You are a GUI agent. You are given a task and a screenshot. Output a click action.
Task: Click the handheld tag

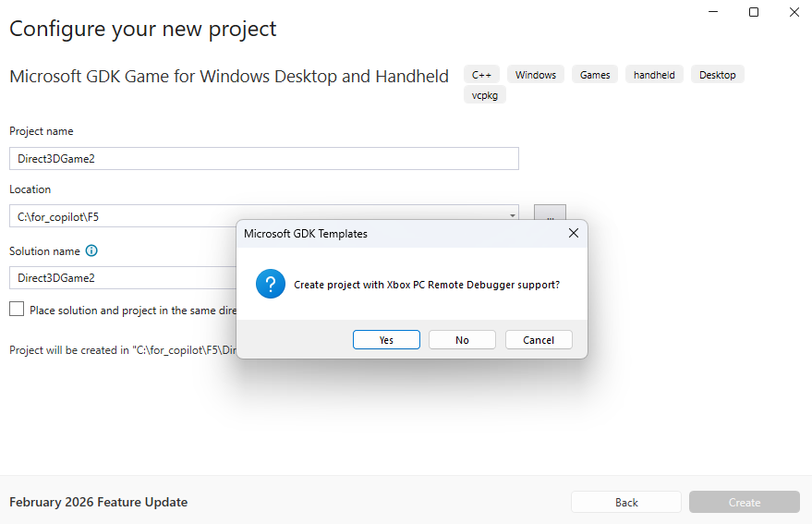654,75
